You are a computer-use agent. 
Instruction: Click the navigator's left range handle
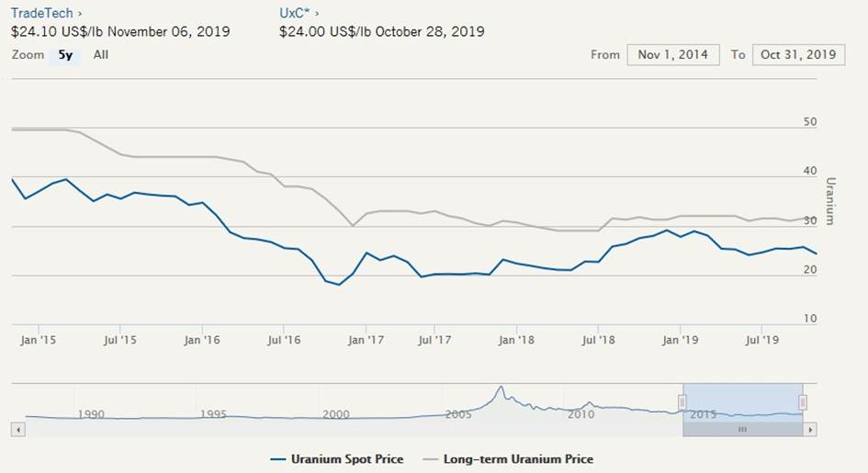point(682,402)
